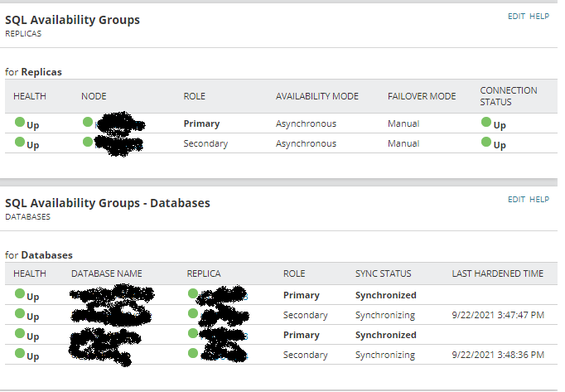This screenshot has width=565, height=392.
Task: Select Secondary role text in Replicas table
Action: (205, 143)
